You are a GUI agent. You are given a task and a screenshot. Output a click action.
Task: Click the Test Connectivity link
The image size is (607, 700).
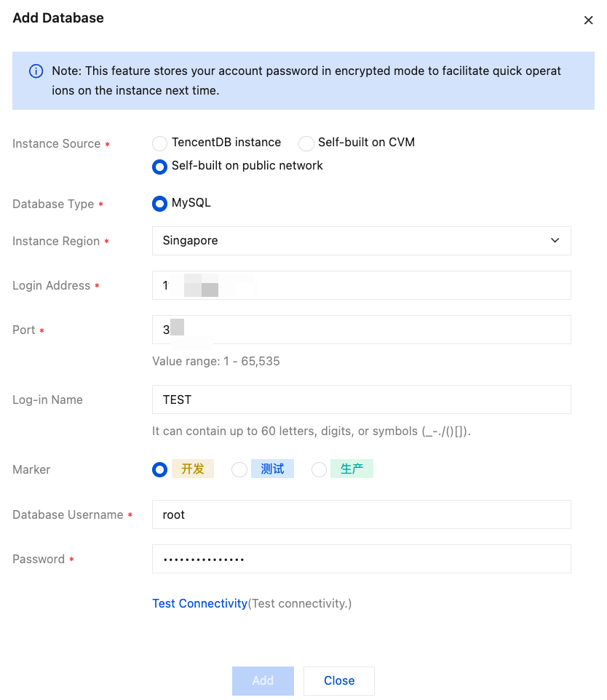pos(199,604)
